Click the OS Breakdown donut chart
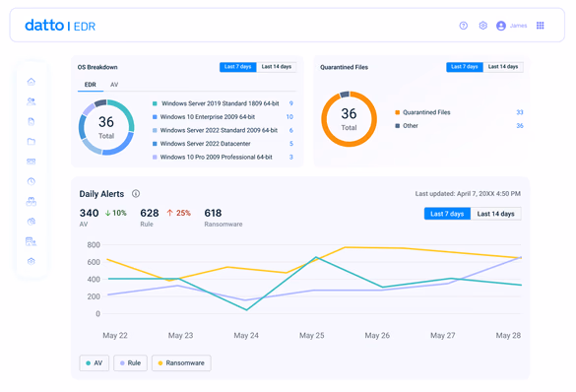Screen dimensions: 576x392 [106, 127]
